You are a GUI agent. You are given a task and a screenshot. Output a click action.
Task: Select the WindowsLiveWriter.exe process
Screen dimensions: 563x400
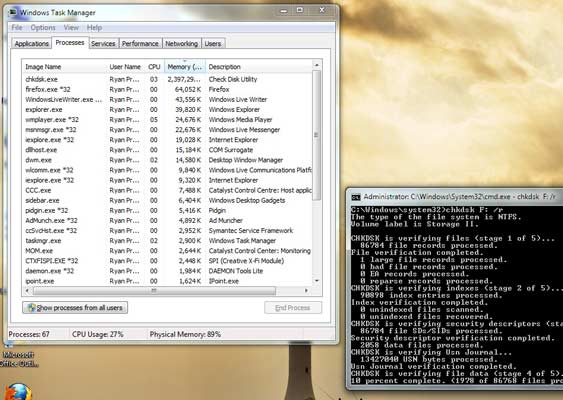tap(167, 99)
